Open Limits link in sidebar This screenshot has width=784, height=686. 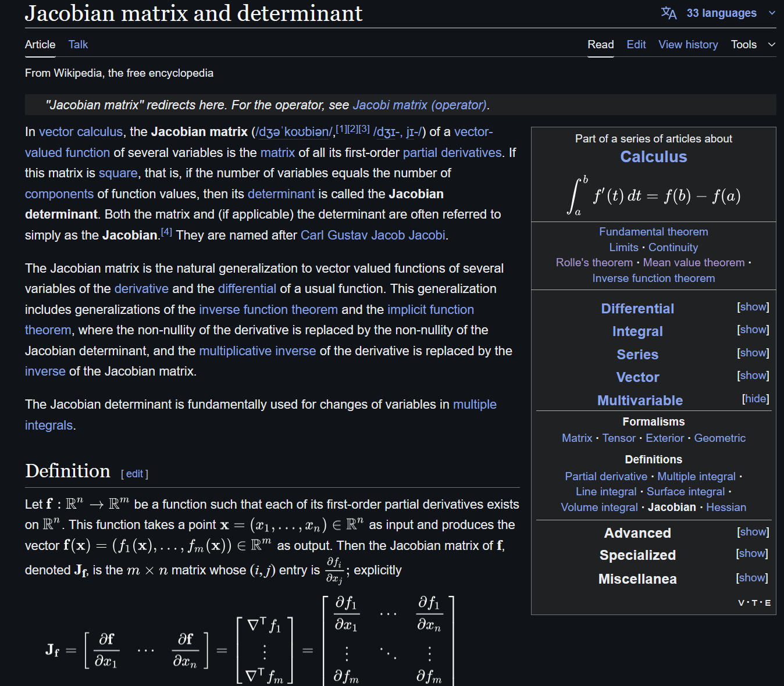(623, 247)
